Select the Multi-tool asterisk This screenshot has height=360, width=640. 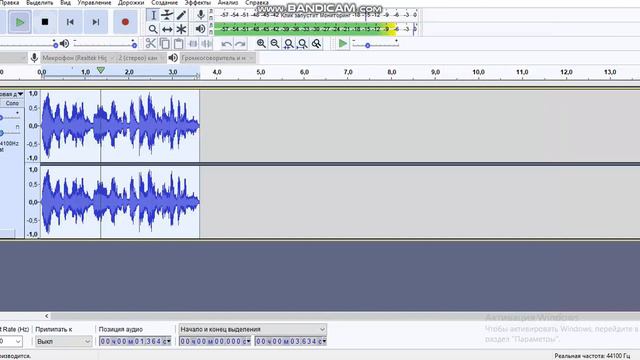click(x=181, y=29)
